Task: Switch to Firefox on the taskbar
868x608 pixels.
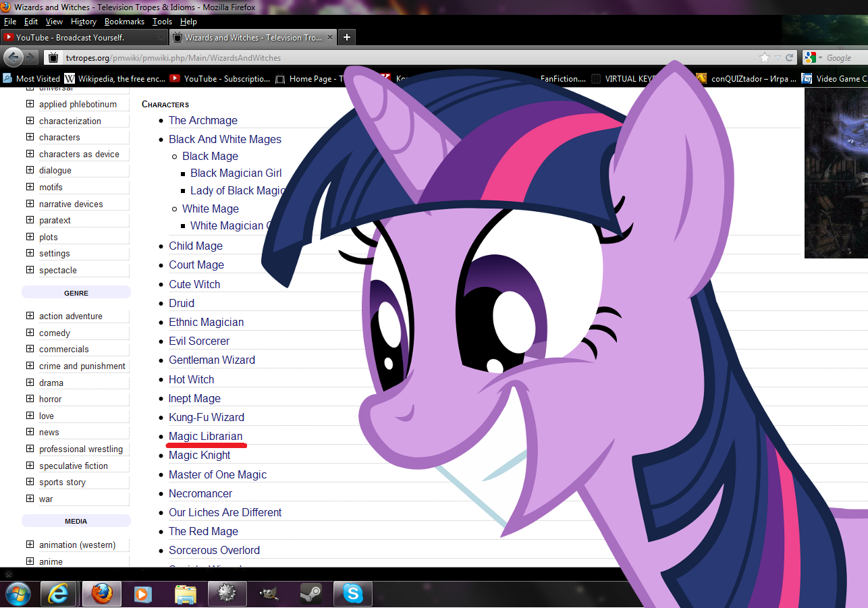Action: click(101, 594)
